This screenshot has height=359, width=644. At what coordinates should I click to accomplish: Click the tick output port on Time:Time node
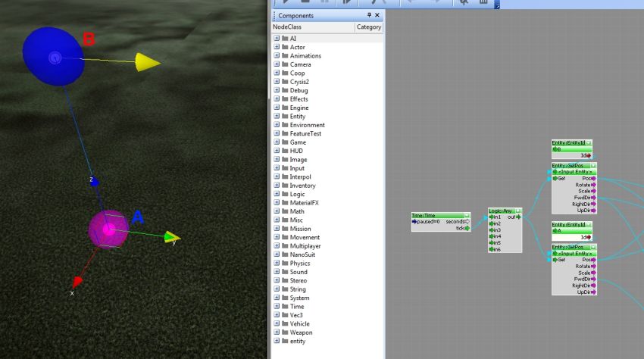pos(467,228)
